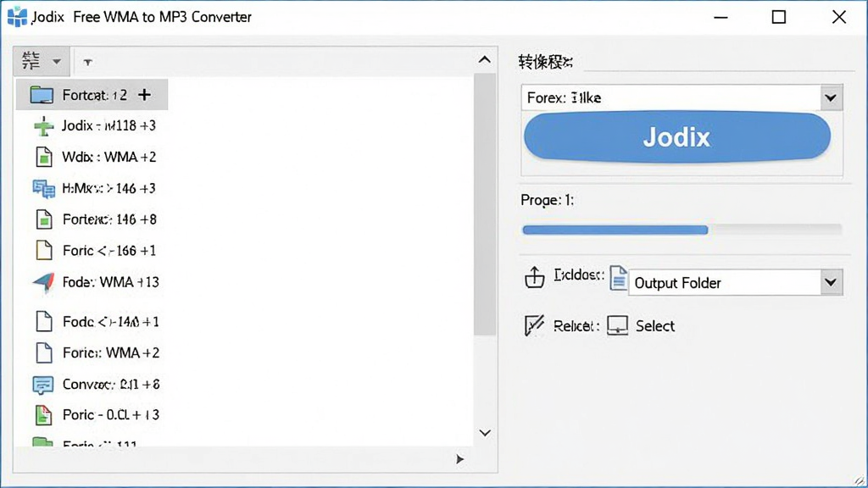Click blank file icon beside Fodc row
Image resolution: width=868 pixels, height=488 pixels.
pos(44,321)
